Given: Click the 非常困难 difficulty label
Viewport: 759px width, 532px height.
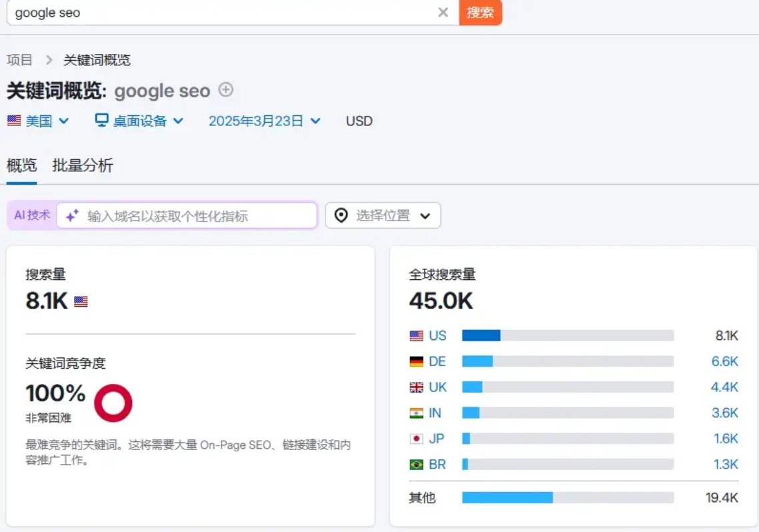Looking at the screenshot, I should (49, 418).
